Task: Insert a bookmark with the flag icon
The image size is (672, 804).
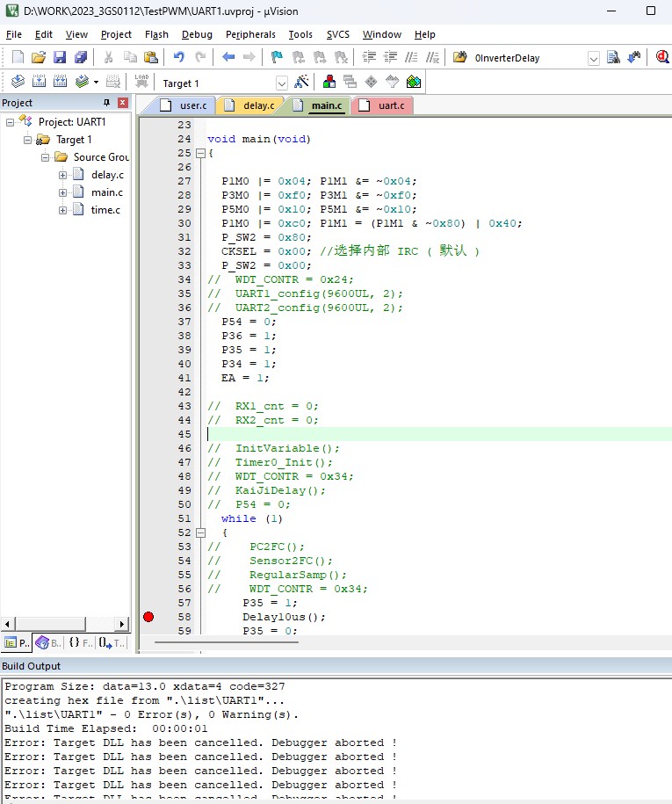Action: pos(277,57)
